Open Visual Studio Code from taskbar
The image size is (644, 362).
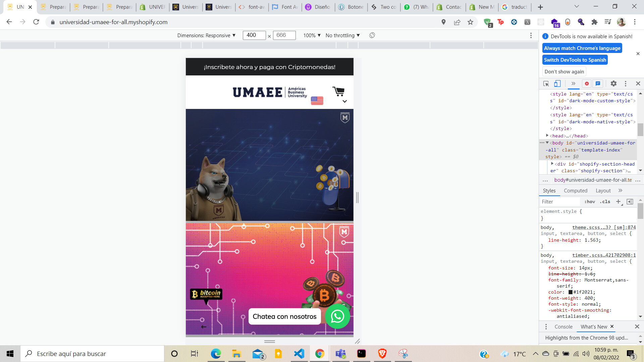coord(299,354)
